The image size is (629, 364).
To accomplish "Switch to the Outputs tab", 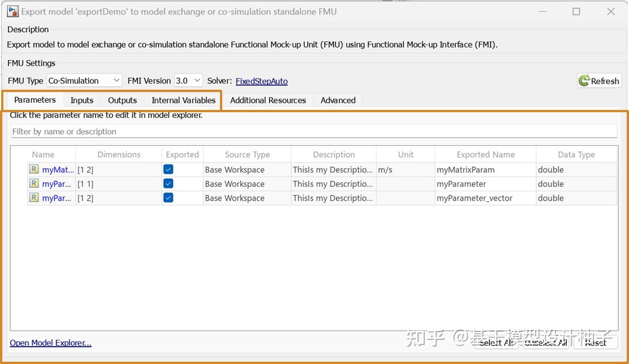I will point(122,100).
